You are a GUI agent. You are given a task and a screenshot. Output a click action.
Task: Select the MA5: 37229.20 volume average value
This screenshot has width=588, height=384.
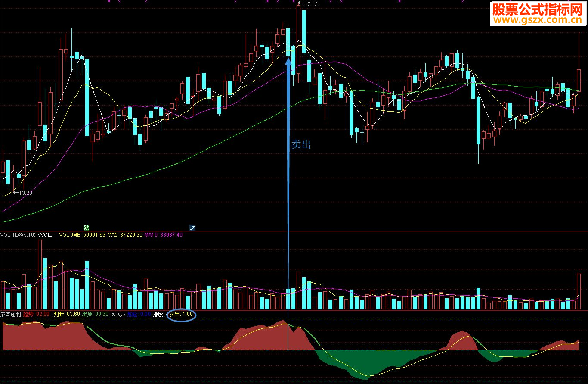pos(125,235)
